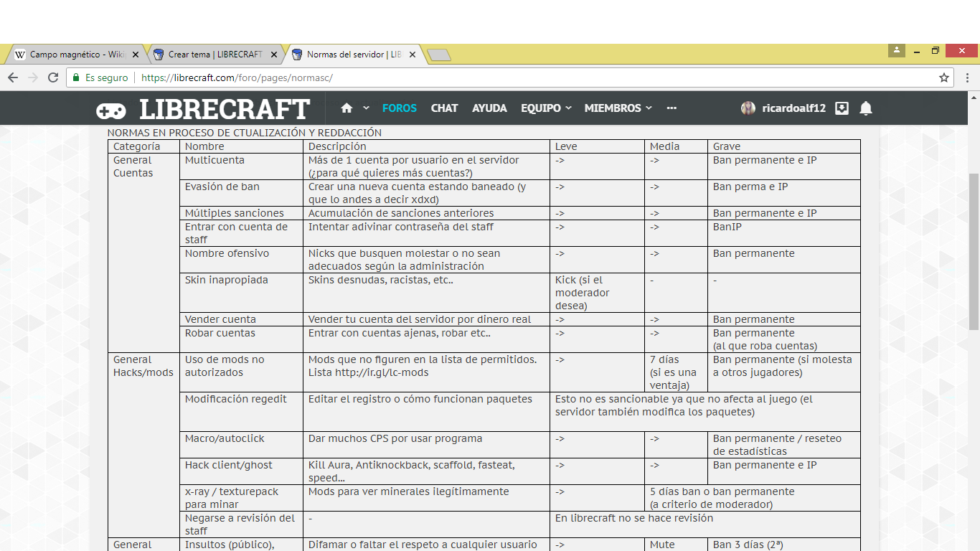Click the ricardoalf12 avatar picture
Viewport: 980px width, 551px height.
tap(748, 108)
